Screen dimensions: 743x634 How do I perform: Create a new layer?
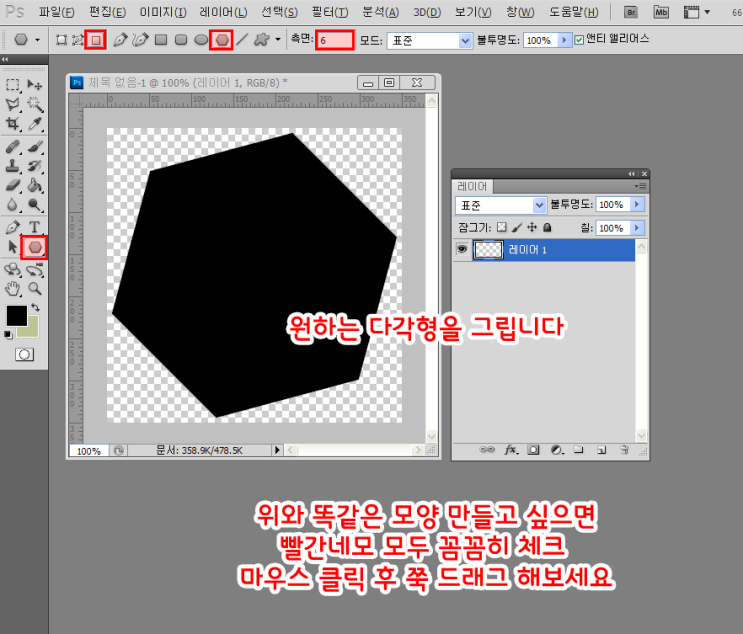(x=601, y=450)
